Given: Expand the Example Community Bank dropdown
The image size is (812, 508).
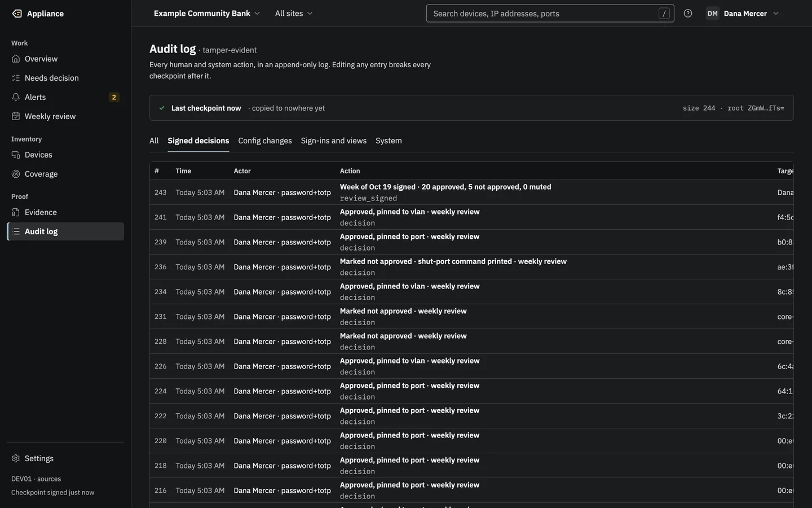Looking at the screenshot, I should click(207, 14).
